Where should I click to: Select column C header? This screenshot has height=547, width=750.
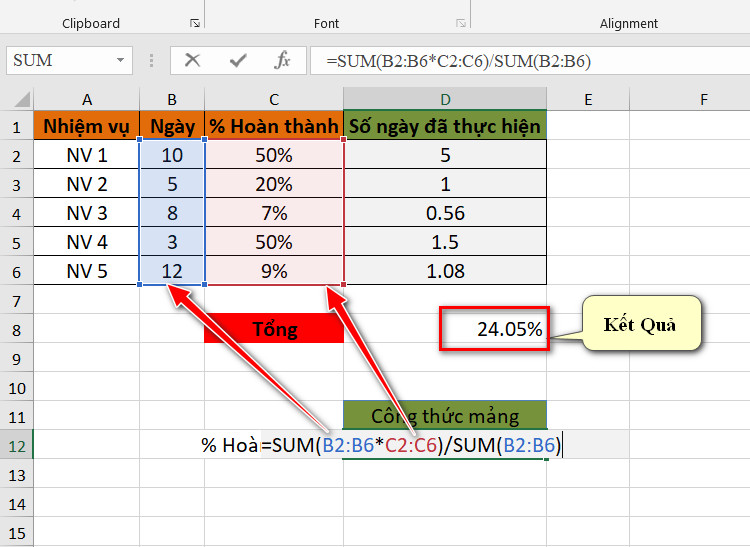274,99
